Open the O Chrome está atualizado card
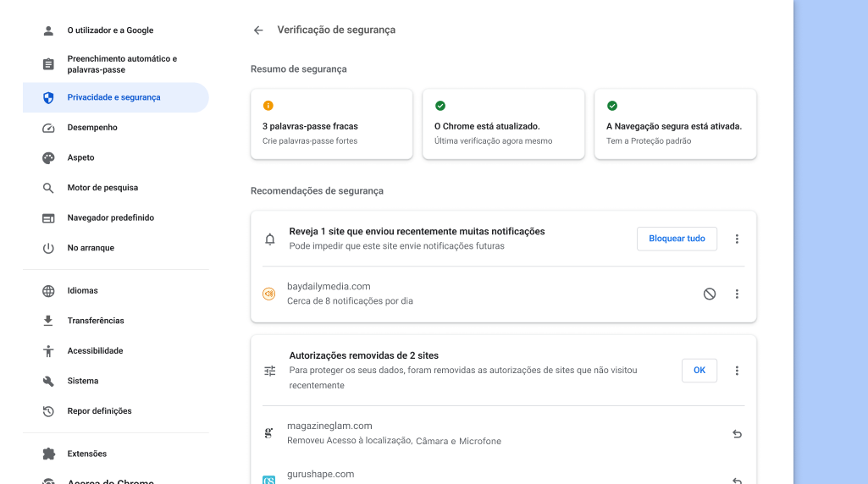868x484 pixels. click(x=503, y=124)
